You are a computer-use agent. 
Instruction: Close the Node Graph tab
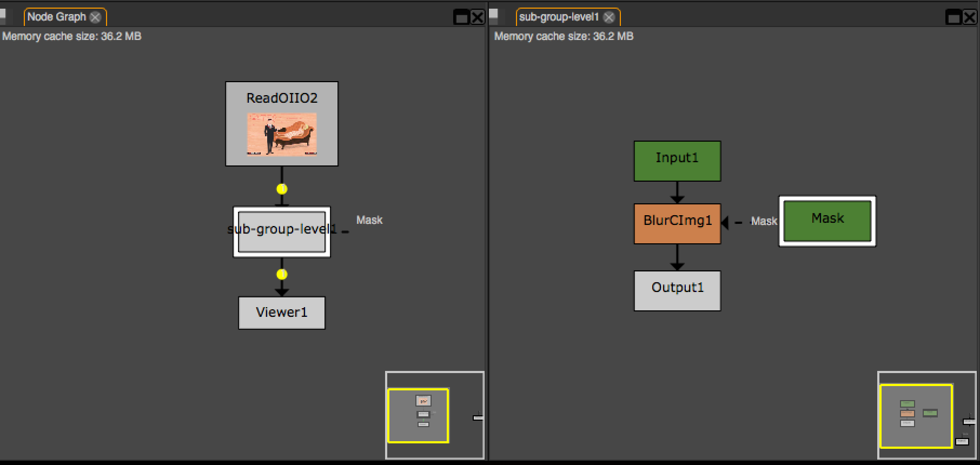tap(96, 17)
